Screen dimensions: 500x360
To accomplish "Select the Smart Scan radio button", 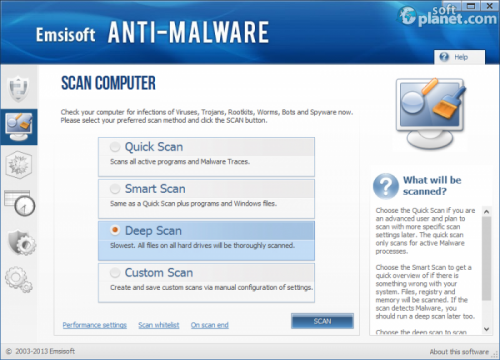I will [x=115, y=189].
